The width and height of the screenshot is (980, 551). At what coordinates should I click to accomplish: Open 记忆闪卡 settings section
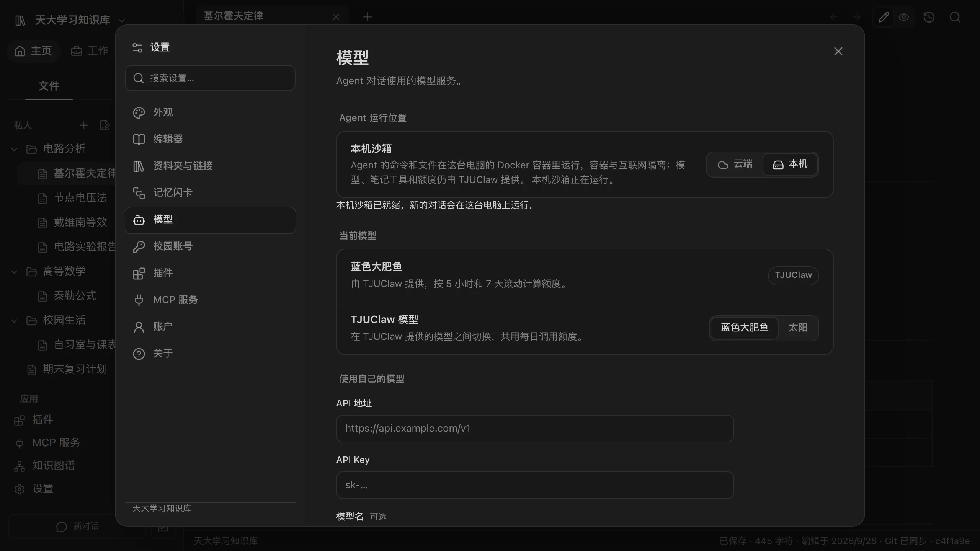coord(210,193)
